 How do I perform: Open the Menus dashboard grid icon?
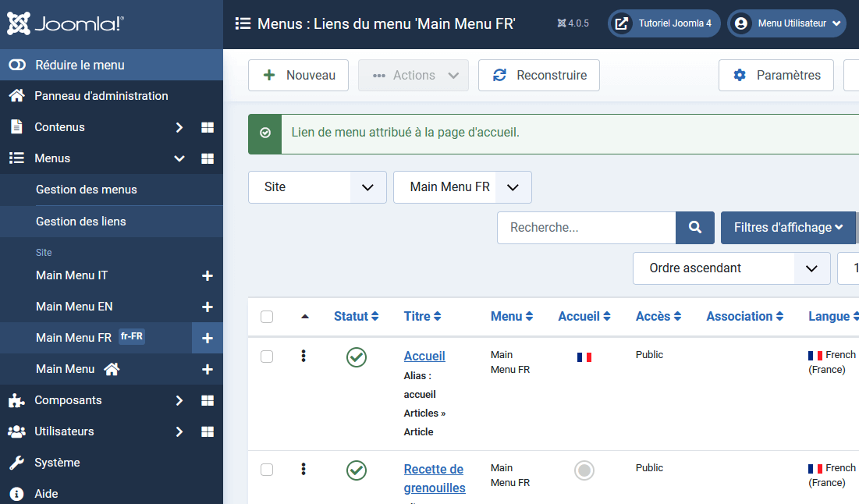tap(208, 158)
